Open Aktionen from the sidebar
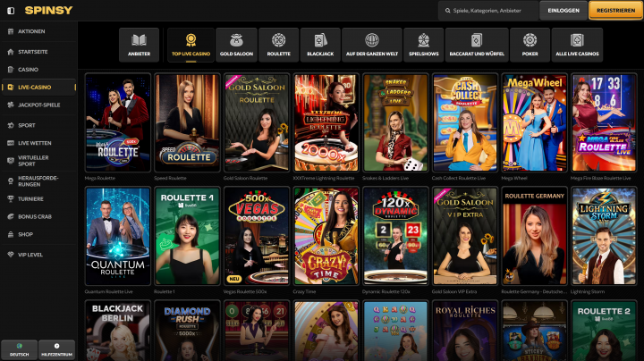The height and width of the screenshot is (361, 644). click(38, 31)
